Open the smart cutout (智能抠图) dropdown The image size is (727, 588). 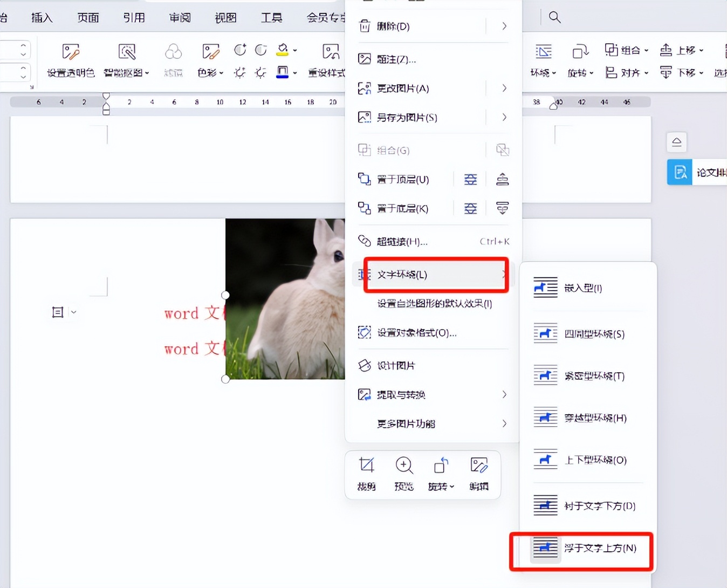[127, 72]
